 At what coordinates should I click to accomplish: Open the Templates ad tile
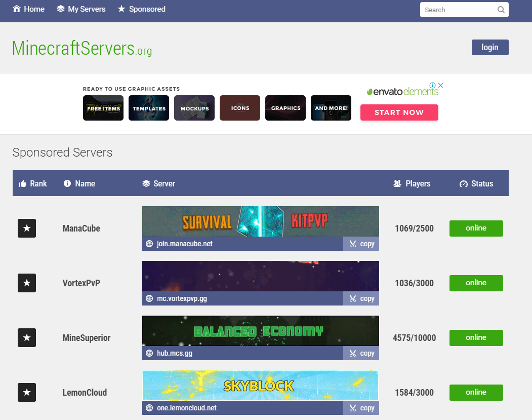click(x=149, y=108)
